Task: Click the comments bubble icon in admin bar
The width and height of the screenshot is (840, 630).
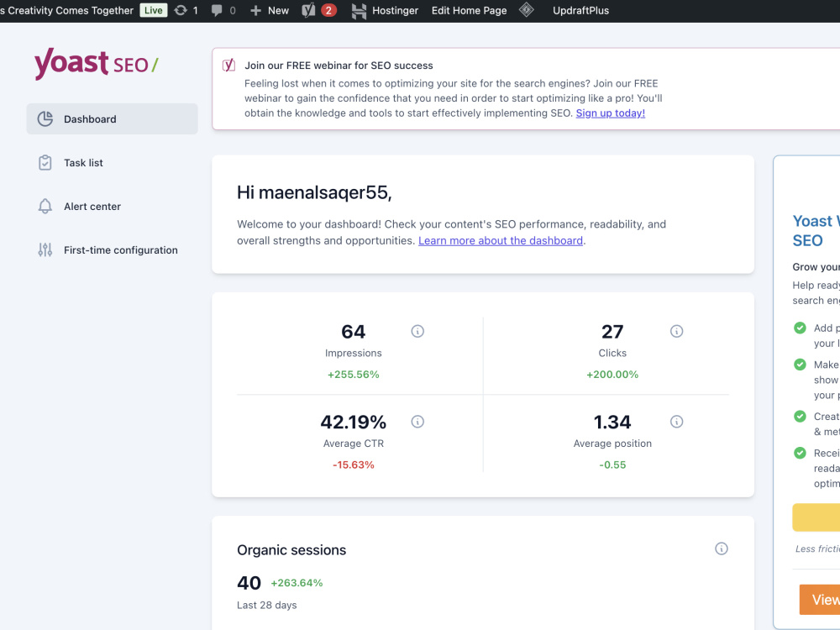Action: [217, 10]
